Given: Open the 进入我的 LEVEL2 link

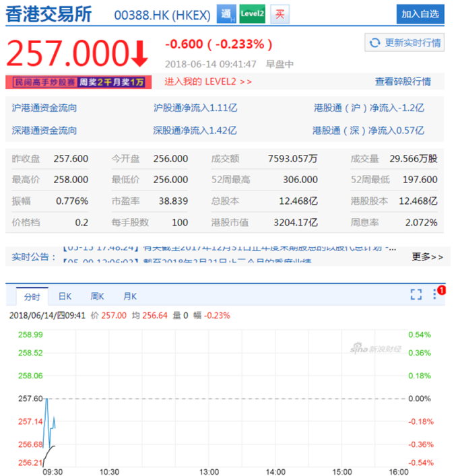Looking at the screenshot, I should (208, 81).
